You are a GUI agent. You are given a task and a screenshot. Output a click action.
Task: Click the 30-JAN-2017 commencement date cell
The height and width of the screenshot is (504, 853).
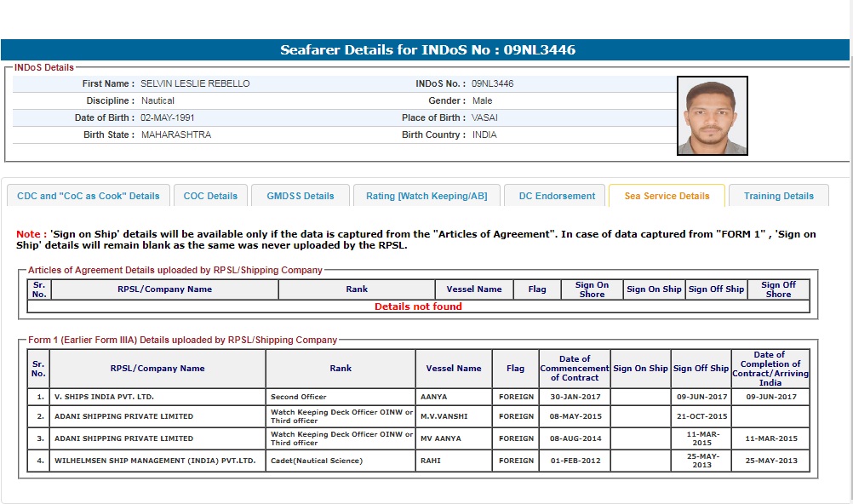(x=575, y=397)
